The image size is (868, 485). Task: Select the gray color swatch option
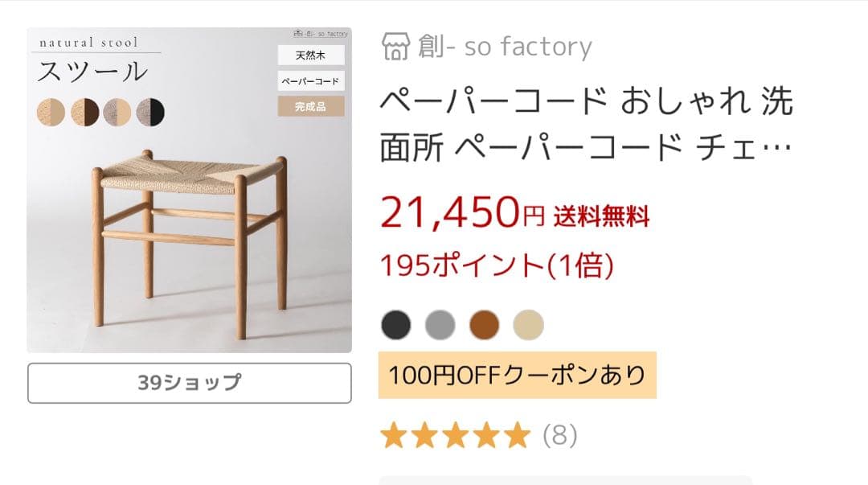point(438,323)
